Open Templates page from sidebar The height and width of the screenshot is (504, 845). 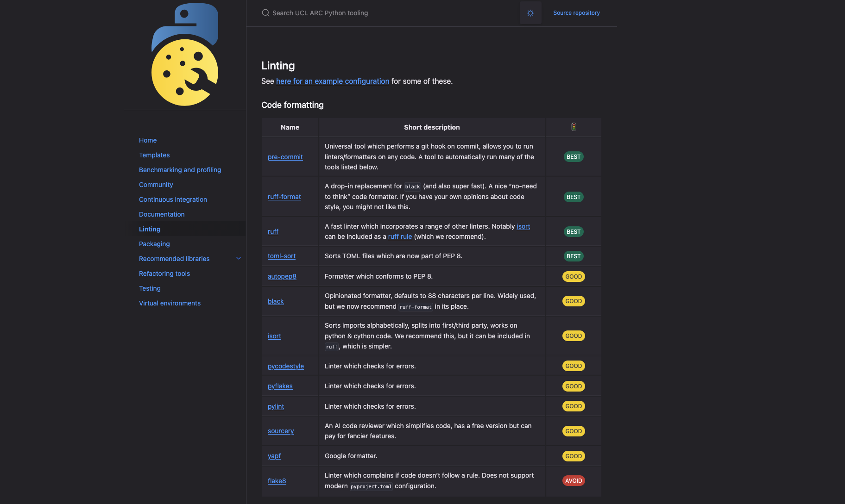[154, 155]
